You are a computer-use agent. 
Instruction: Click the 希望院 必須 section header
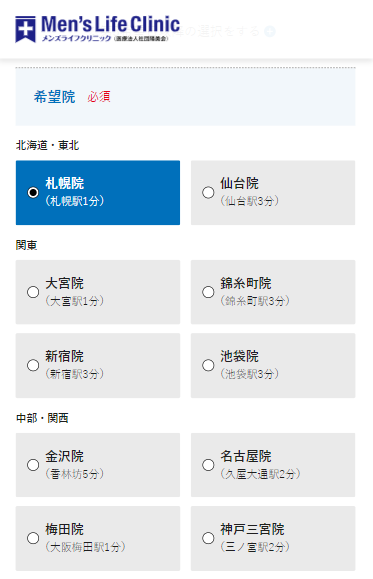point(185,97)
